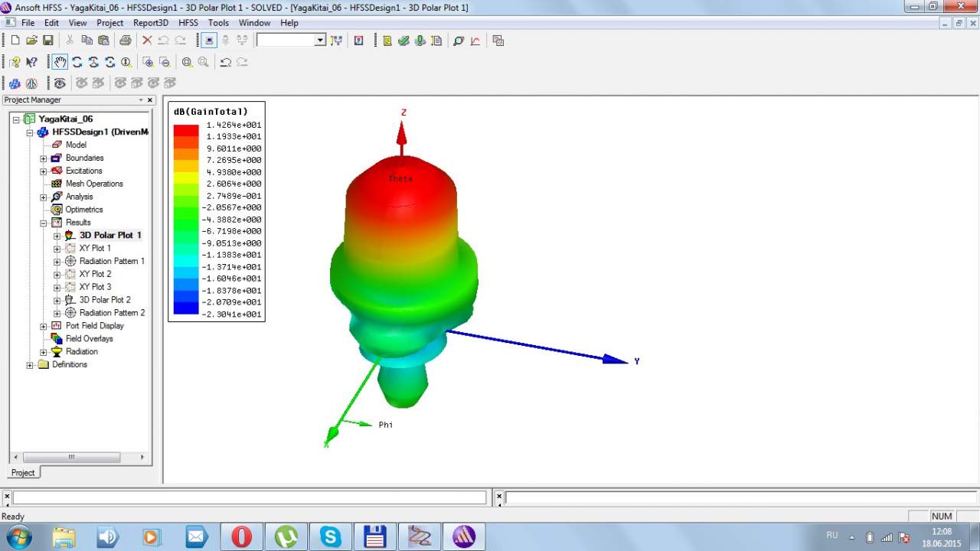Select XY Plot 2 in project tree
980x551 pixels.
(x=95, y=274)
